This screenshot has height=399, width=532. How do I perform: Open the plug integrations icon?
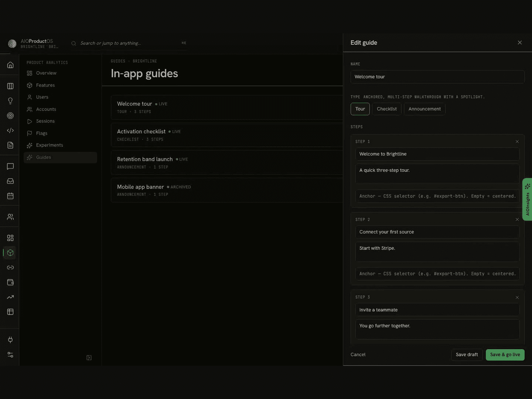point(10,340)
